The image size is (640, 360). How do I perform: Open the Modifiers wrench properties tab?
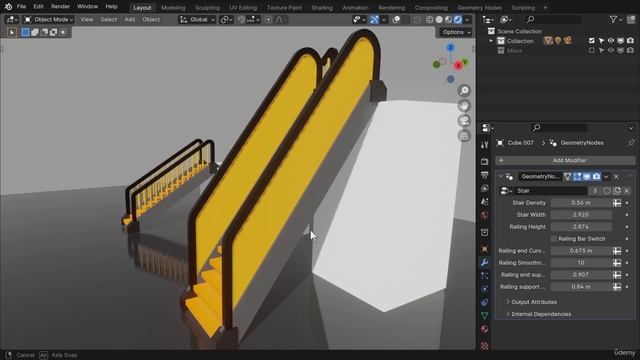click(x=484, y=262)
